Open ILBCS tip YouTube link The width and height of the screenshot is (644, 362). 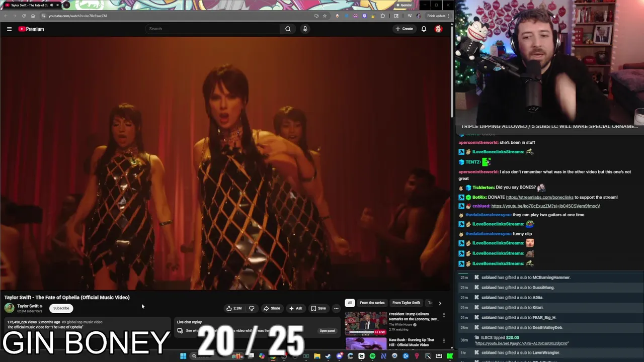point(522,343)
